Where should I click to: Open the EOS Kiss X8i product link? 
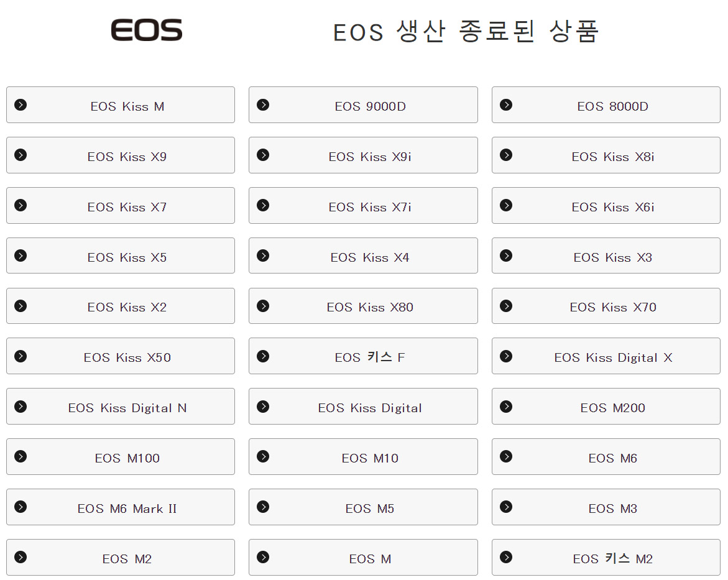606,155
